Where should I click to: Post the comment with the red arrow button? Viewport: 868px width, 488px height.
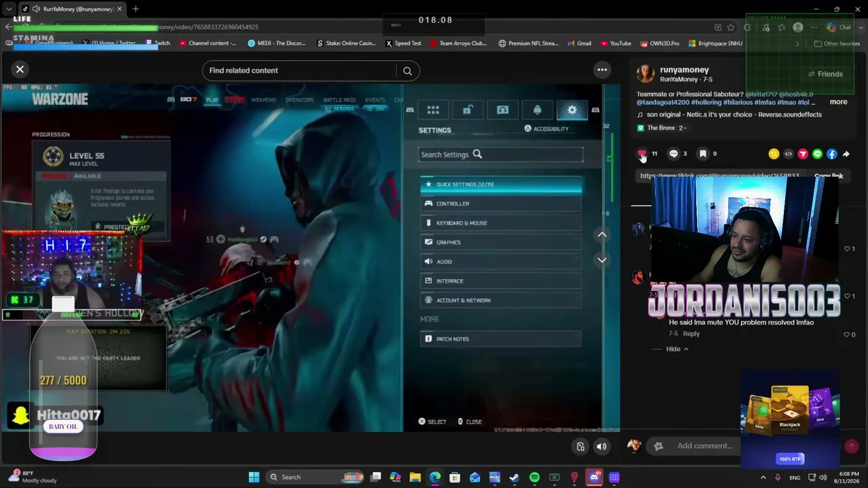851,446
